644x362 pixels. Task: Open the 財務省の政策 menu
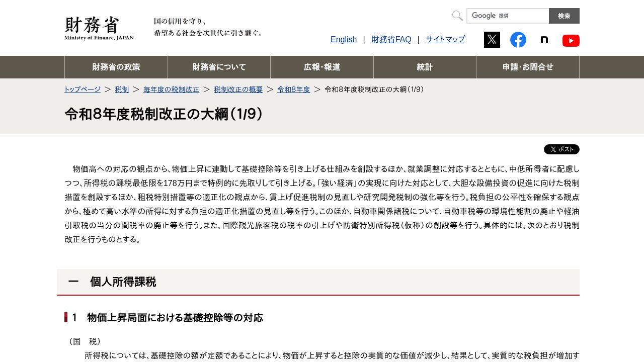pos(116,67)
